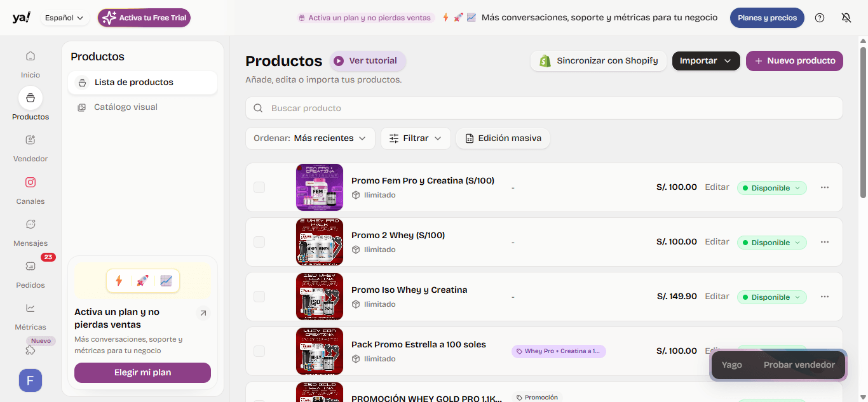Expand the Importar dropdown

click(706, 61)
